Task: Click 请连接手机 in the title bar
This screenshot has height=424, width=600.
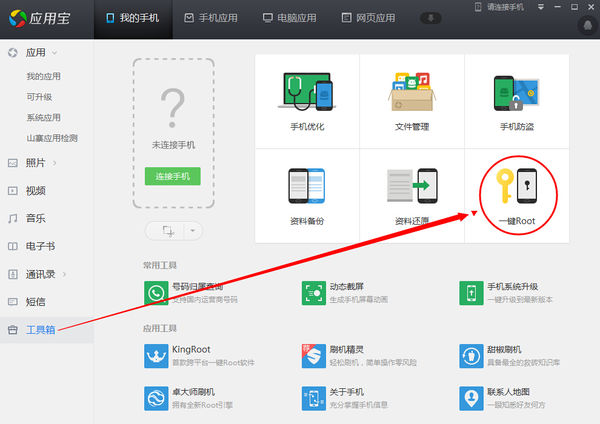Action: [x=499, y=7]
